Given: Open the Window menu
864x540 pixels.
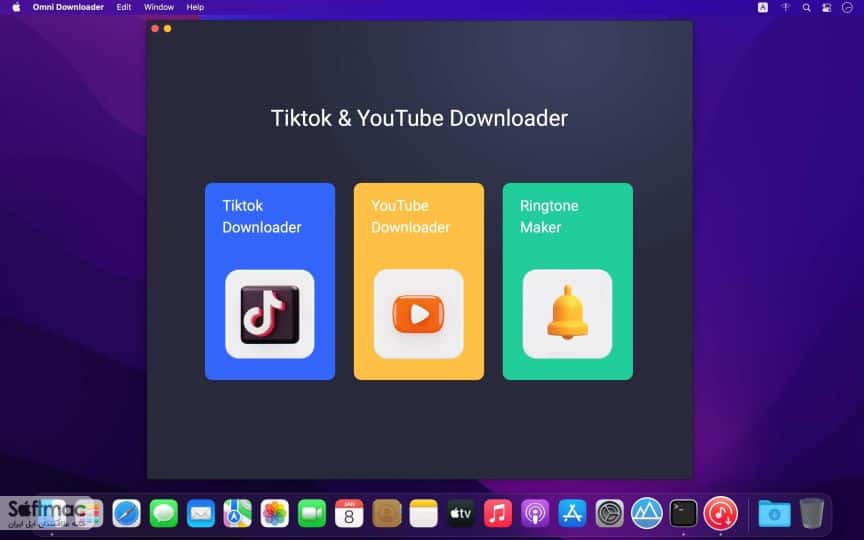Looking at the screenshot, I should pyautogui.click(x=159, y=7).
